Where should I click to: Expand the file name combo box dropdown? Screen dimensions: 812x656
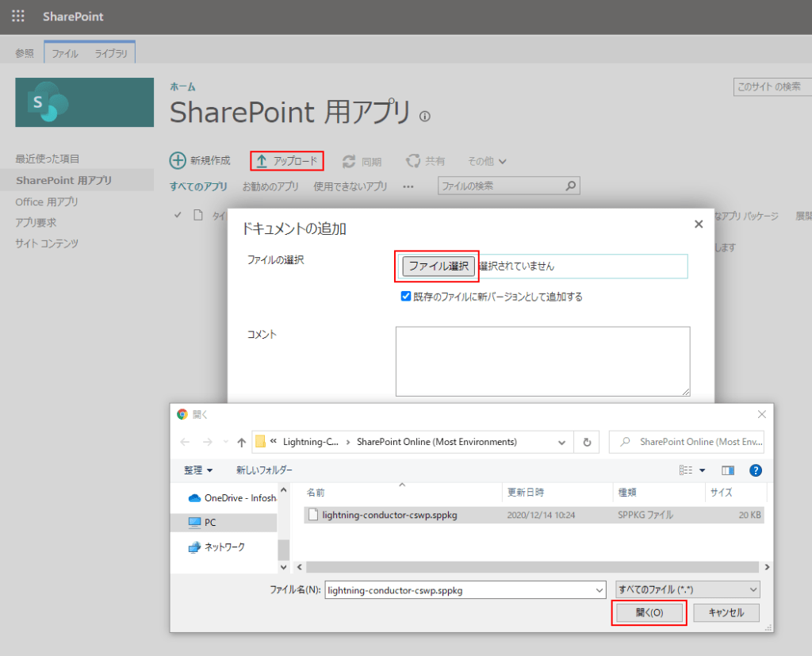point(599,590)
